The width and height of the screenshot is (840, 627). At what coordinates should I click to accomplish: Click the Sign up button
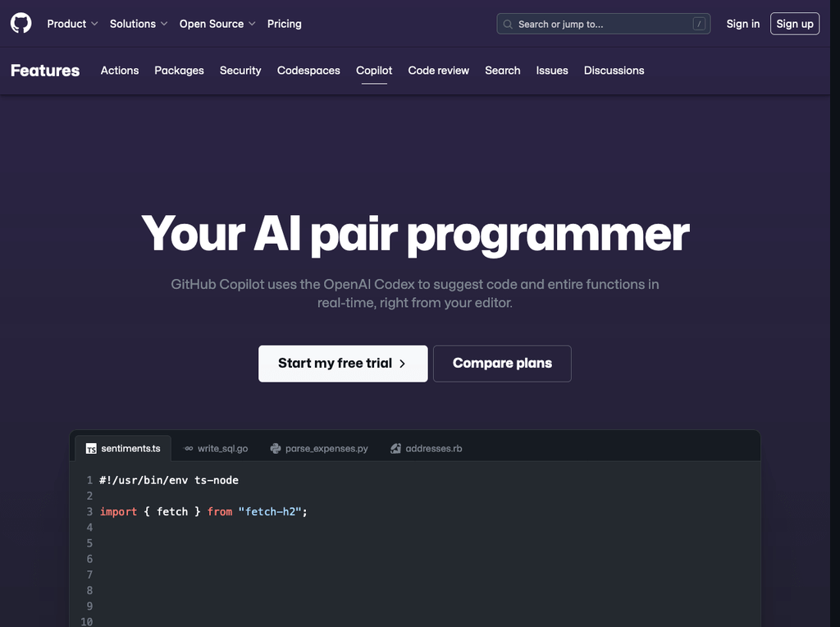coord(794,24)
